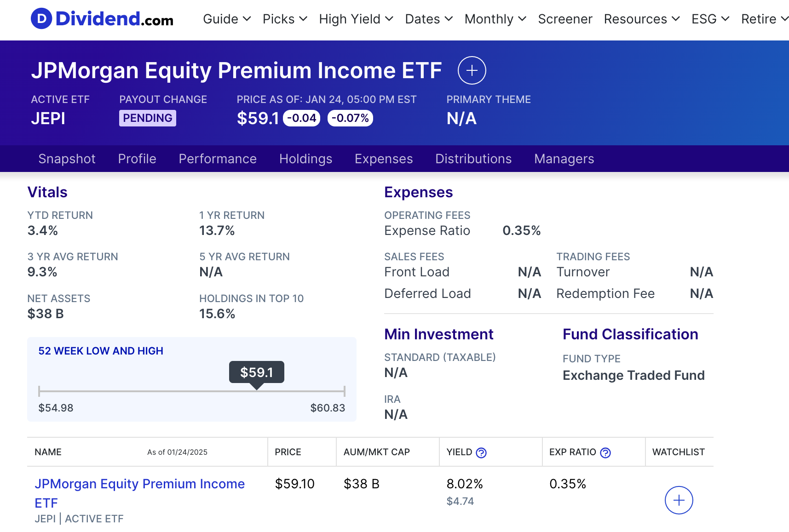Open the High Yield dropdown
Screen dimensions: 789x532
[x=356, y=19]
